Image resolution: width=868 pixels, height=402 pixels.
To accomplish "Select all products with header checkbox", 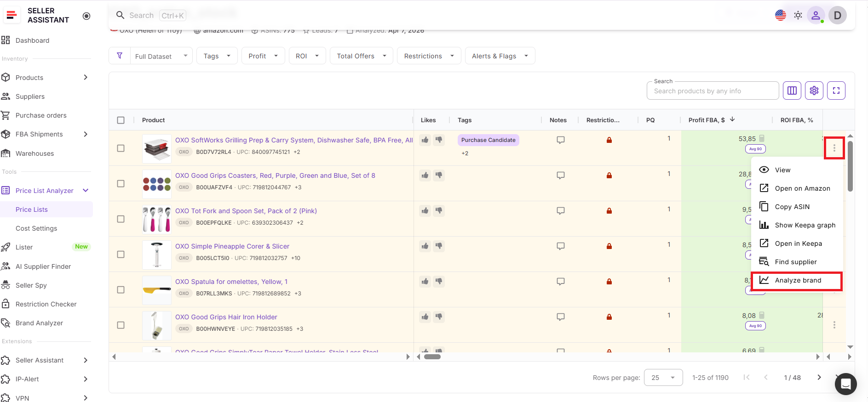I will click(x=121, y=120).
